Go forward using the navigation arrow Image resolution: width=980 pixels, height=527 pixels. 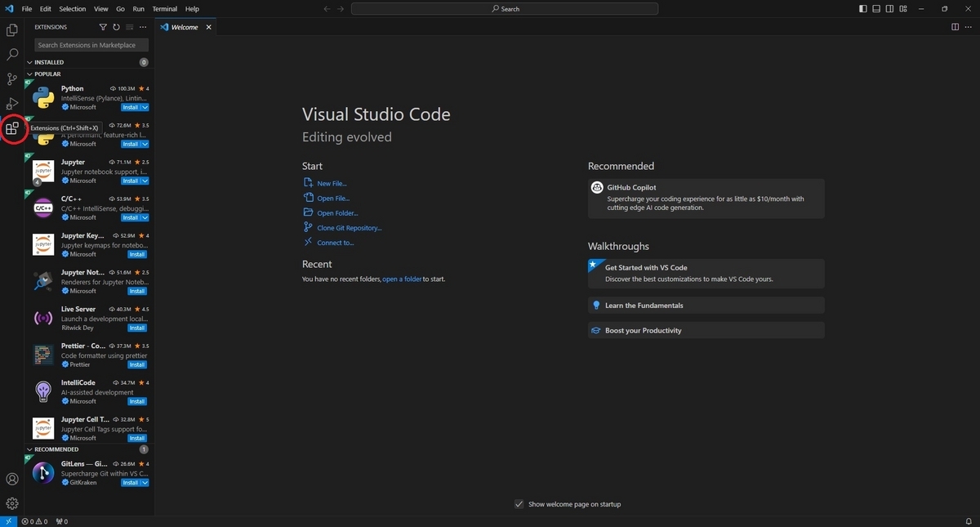click(341, 9)
